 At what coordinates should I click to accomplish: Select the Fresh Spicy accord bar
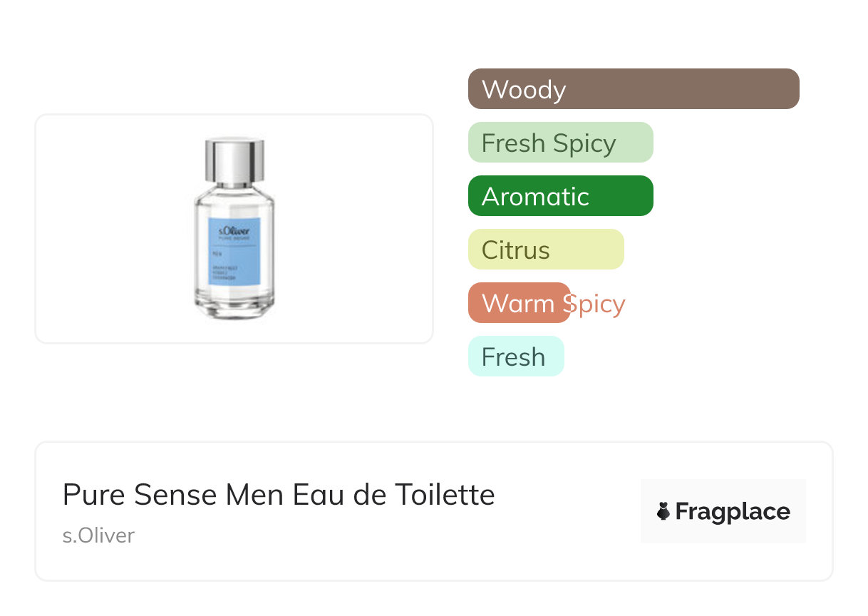click(x=560, y=143)
